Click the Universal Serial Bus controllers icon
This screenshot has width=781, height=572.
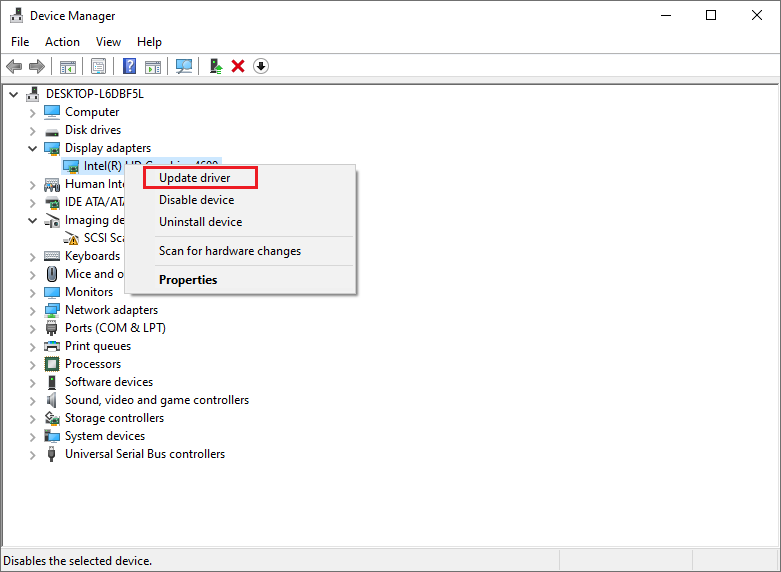pyautogui.click(x=51, y=454)
